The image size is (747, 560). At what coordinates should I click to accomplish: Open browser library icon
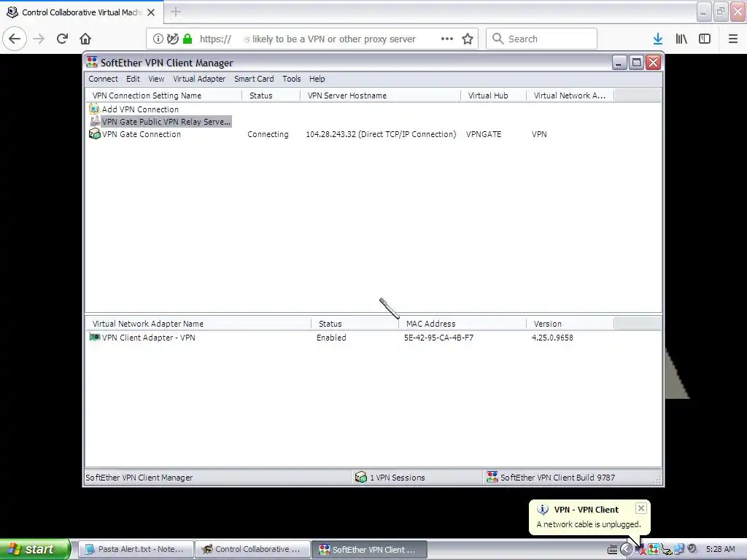681,39
